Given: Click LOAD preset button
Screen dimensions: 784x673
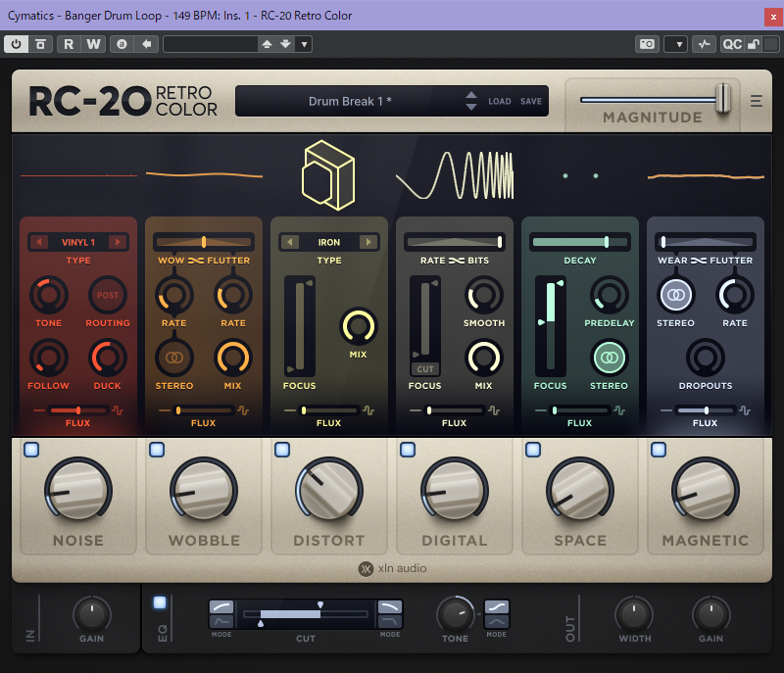Looking at the screenshot, I should pyautogui.click(x=500, y=102).
